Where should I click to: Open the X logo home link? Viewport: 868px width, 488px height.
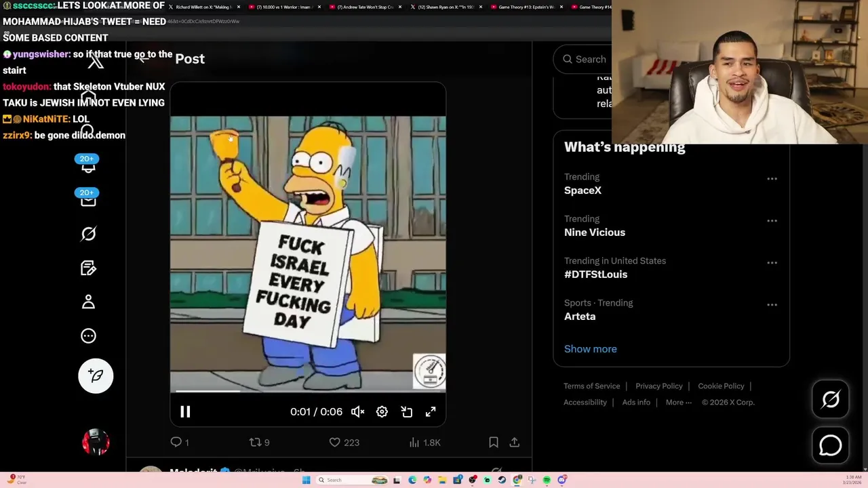pos(96,62)
